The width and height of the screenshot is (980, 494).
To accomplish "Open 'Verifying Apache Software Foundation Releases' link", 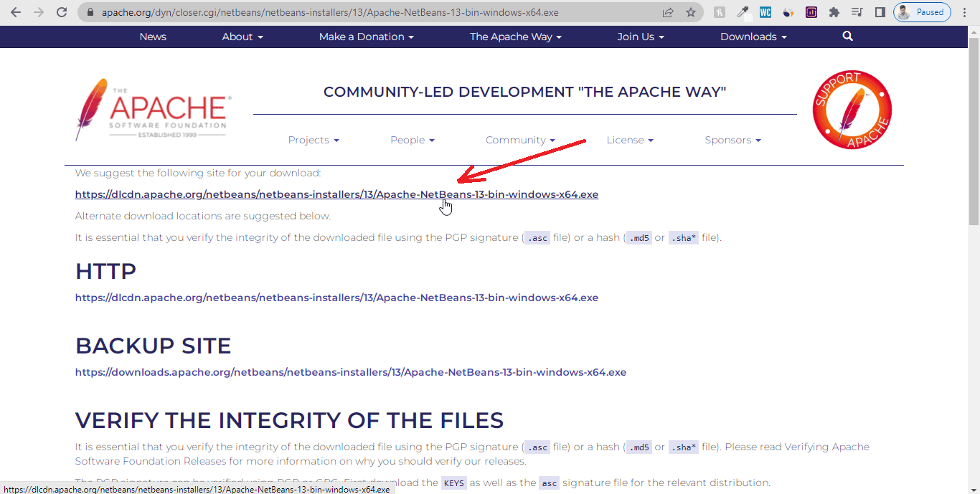I will 472,454.
